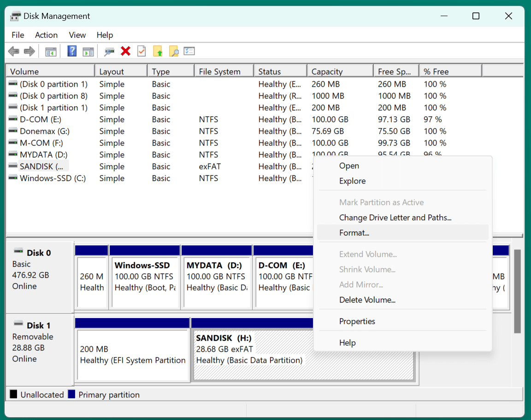The width and height of the screenshot is (531, 420).
Task: Choose Change Drive Letter and Paths...
Action: (395, 218)
